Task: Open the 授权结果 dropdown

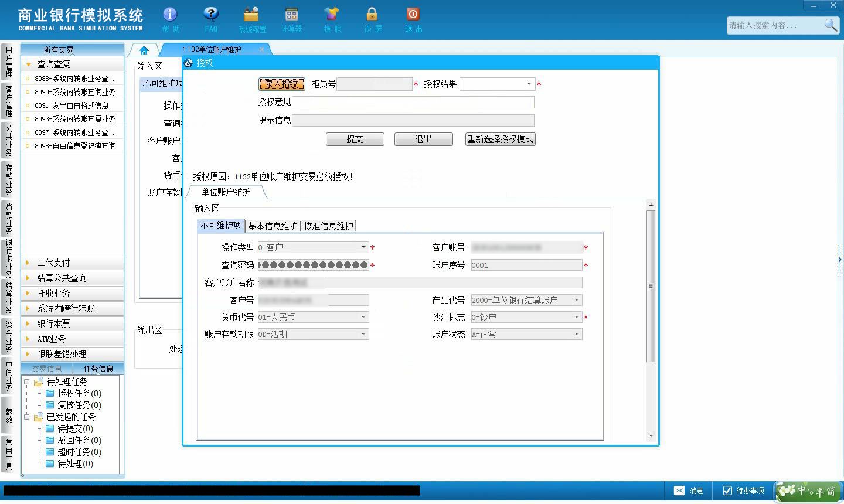Action: pyautogui.click(x=529, y=84)
